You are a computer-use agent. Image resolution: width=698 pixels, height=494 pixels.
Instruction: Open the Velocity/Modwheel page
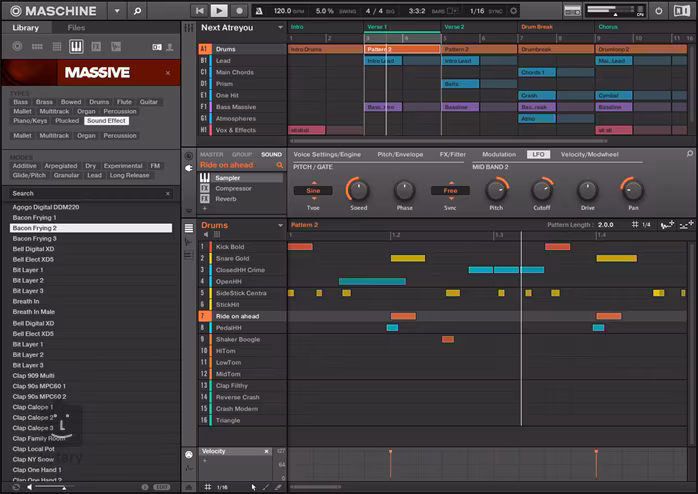(x=589, y=154)
